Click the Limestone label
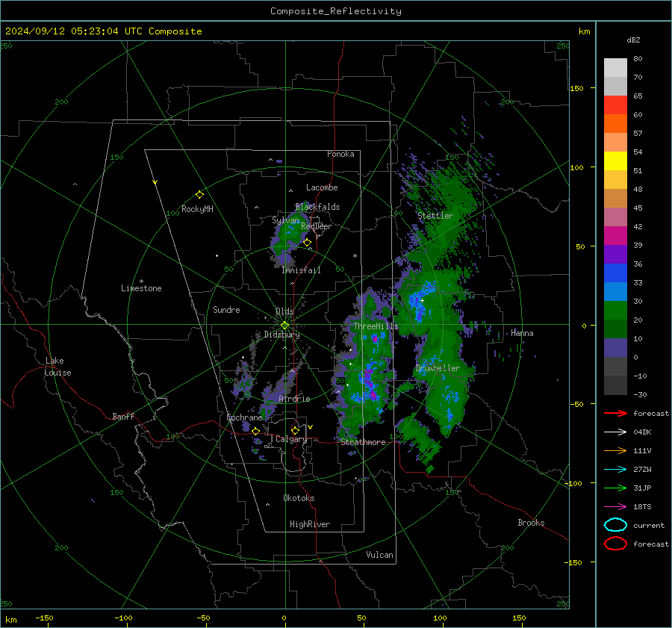 [141, 288]
